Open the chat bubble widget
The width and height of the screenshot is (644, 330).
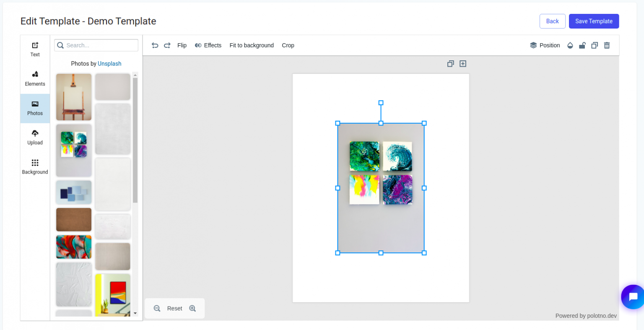633,297
